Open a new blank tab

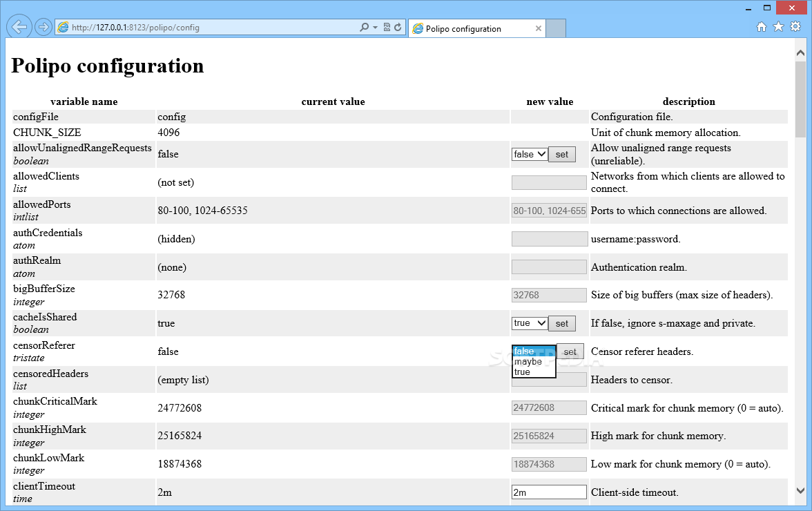pos(556,28)
